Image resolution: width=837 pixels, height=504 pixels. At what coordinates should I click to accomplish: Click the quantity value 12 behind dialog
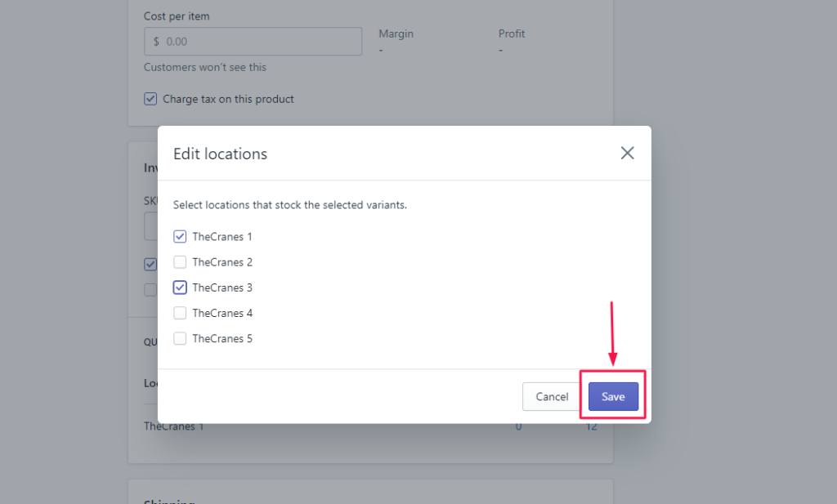[591, 426]
